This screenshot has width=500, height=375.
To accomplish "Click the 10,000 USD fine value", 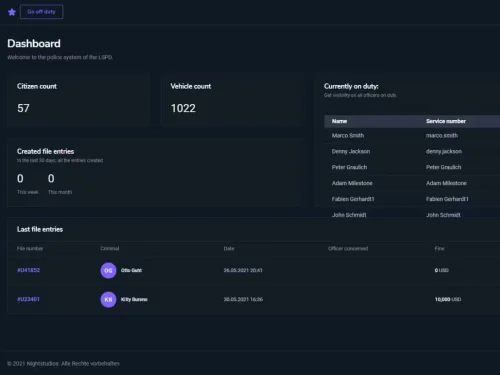I will (x=448, y=299).
